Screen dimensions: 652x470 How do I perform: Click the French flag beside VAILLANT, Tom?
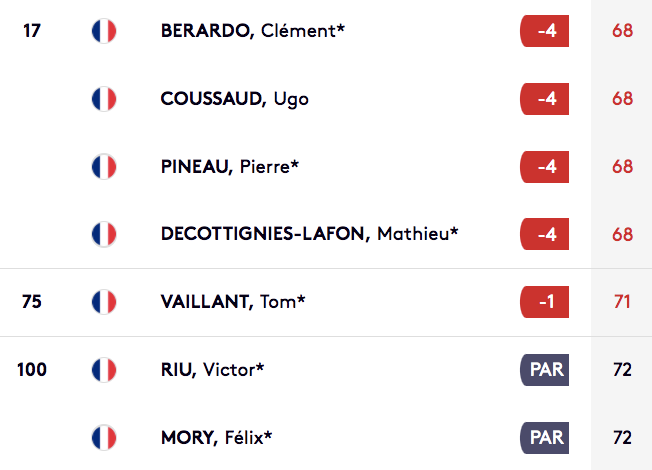pyautogui.click(x=104, y=302)
